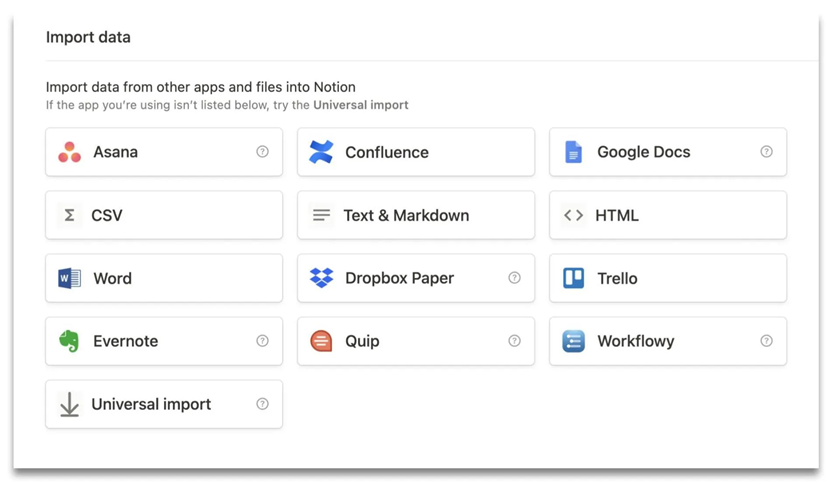Choose Workflowy import option
833x482 pixels.
click(x=668, y=341)
